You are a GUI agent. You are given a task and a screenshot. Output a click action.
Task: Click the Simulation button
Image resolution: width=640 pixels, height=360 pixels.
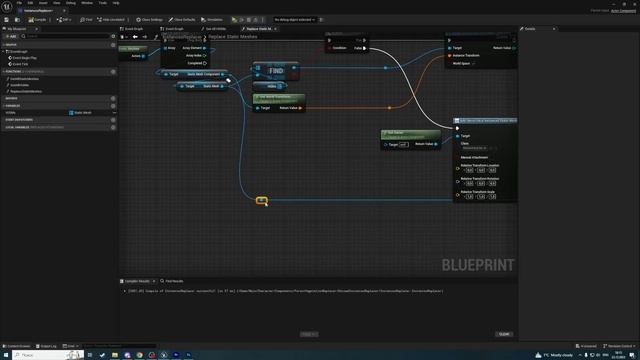[x=212, y=20]
